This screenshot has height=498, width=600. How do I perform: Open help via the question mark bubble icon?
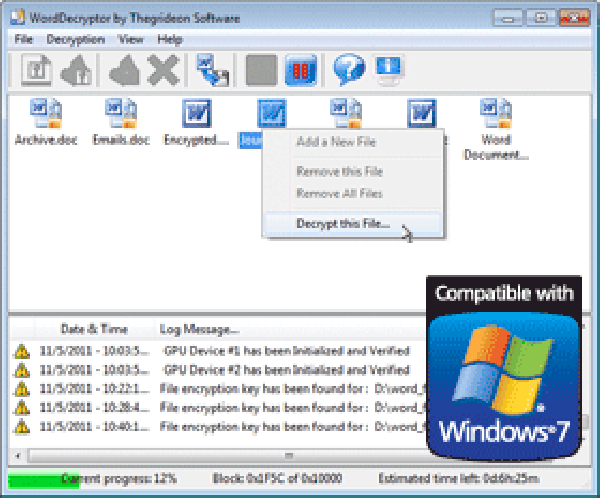click(x=349, y=70)
